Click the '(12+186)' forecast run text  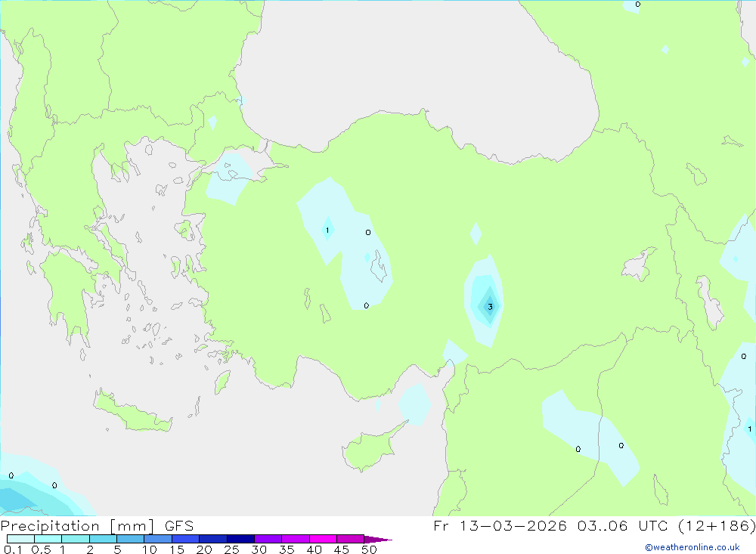coord(717,526)
